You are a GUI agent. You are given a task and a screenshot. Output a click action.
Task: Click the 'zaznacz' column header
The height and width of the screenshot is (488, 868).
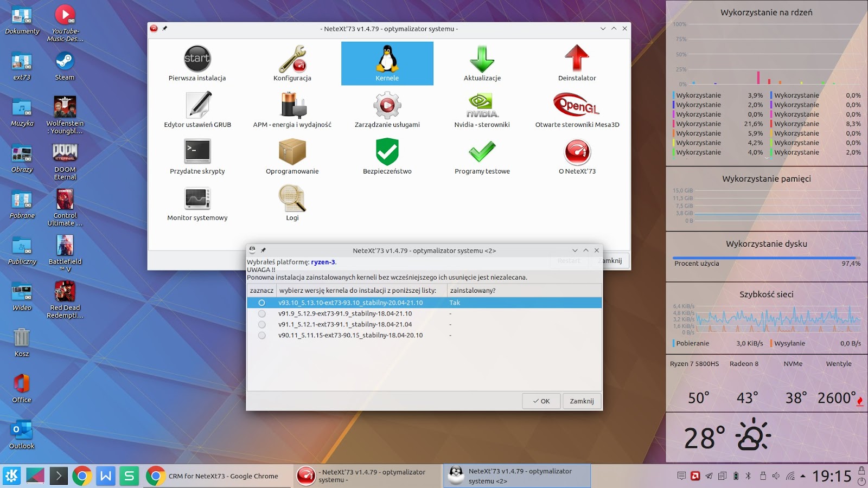(261, 291)
